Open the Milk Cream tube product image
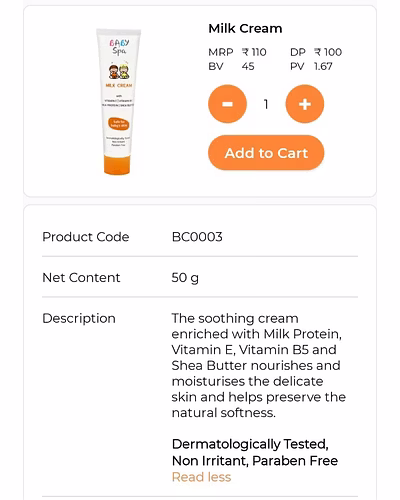Viewport: 400px width, 500px height. 118,102
